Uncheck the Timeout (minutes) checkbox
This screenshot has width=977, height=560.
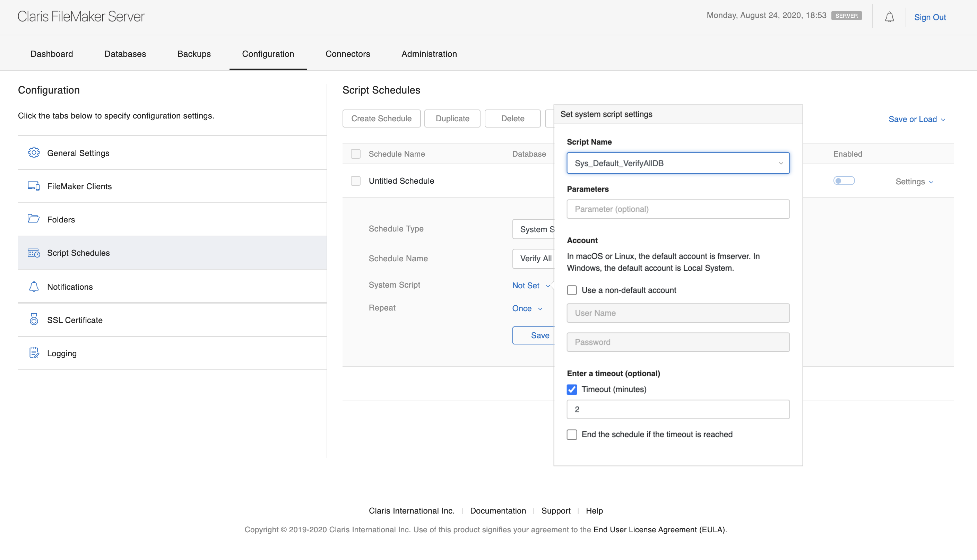click(x=572, y=389)
